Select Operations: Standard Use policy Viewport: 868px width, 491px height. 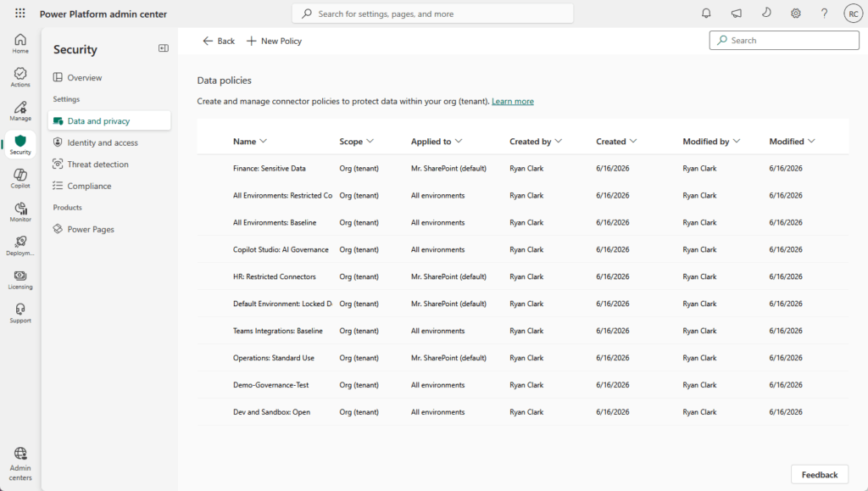274,358
